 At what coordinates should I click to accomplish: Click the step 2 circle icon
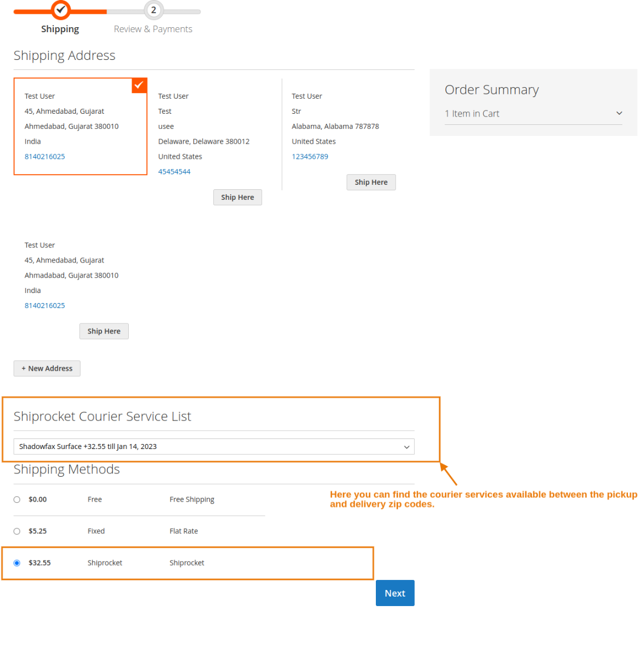[153, 9]
